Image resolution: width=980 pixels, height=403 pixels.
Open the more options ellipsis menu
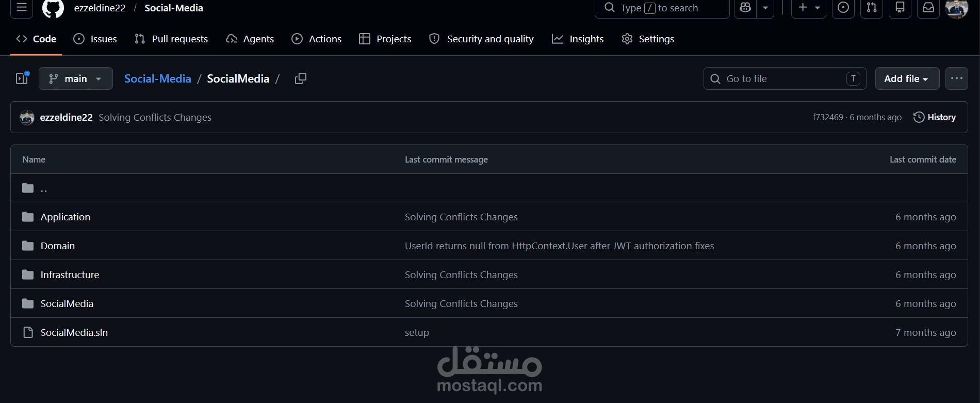956,78
